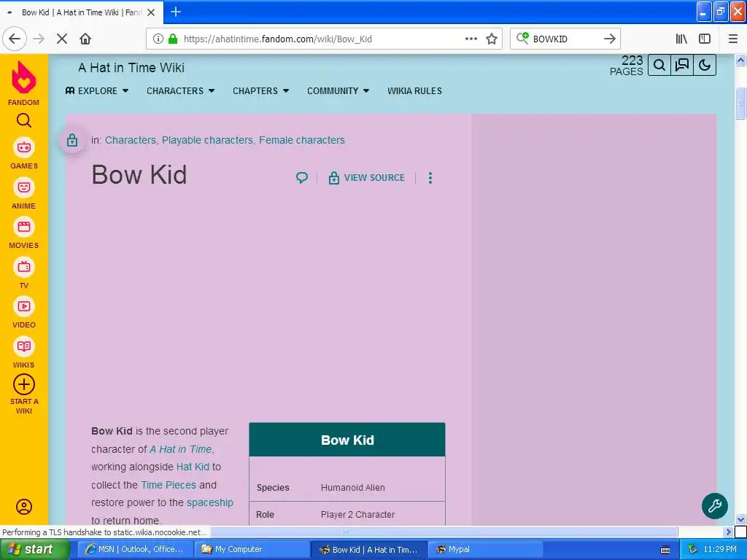Viewport: 747px width, 560px height.
Task: Expand the Characters dropdown menu
Action: [x=181, y=91]
